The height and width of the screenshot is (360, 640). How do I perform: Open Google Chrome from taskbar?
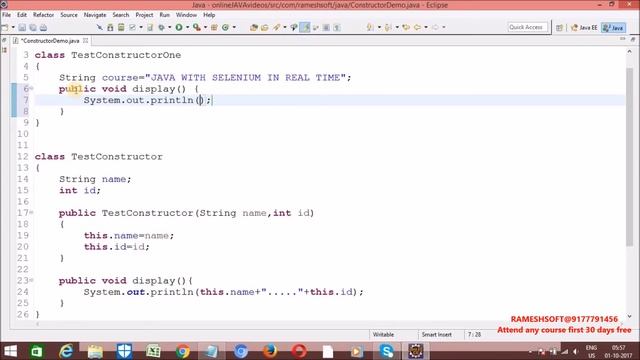pyautogui.click(x=183, y=351)
